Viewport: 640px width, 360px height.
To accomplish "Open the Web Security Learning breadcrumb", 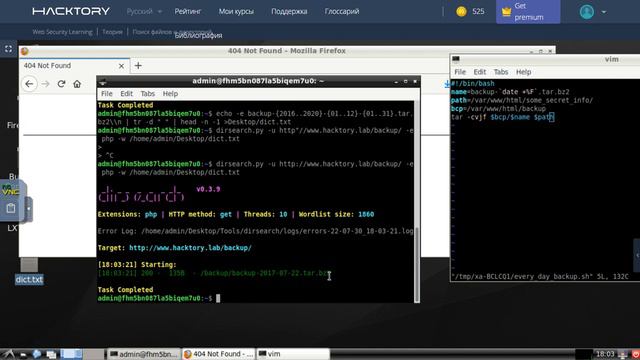I will 62,32.
